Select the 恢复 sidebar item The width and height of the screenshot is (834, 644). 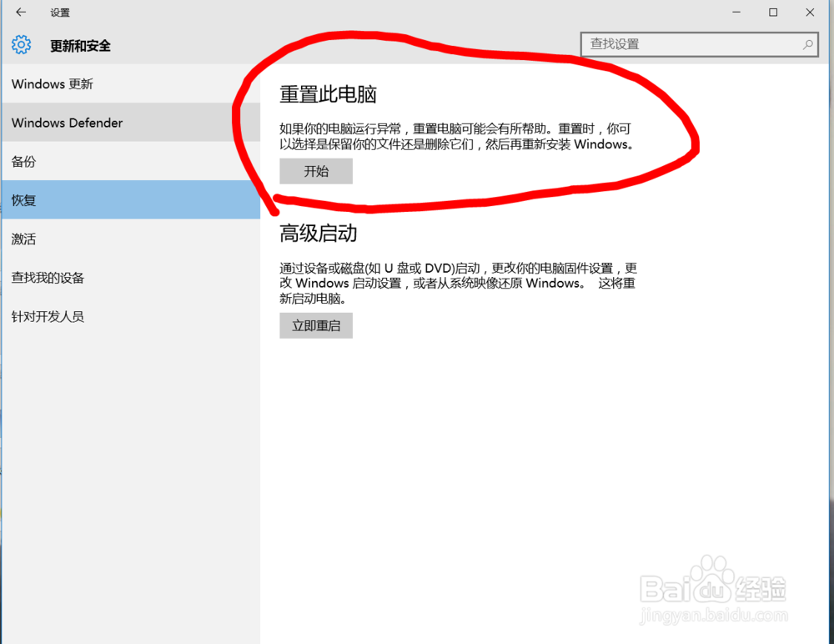pos(131,200)
